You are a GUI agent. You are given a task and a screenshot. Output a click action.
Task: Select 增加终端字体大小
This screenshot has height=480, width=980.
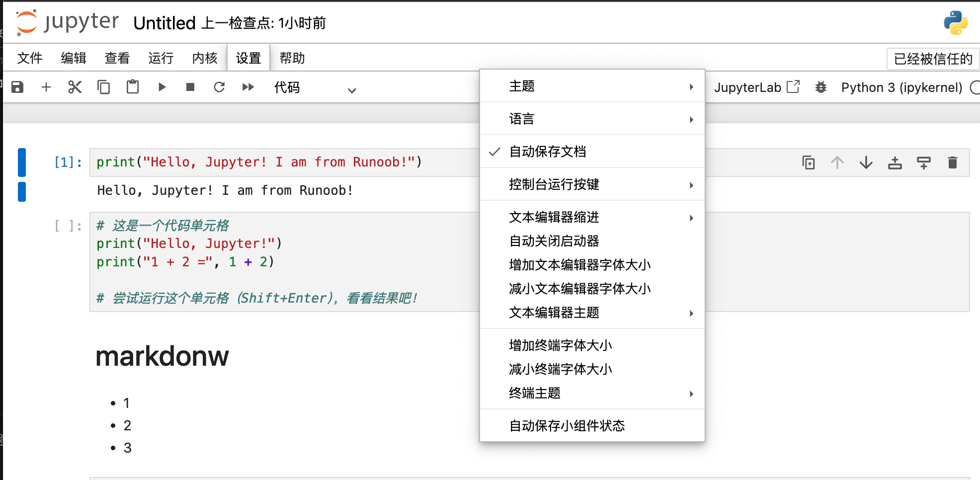[592, 345]
